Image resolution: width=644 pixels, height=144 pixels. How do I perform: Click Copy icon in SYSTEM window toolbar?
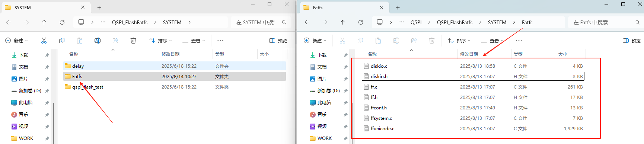(x=62, y=41)
